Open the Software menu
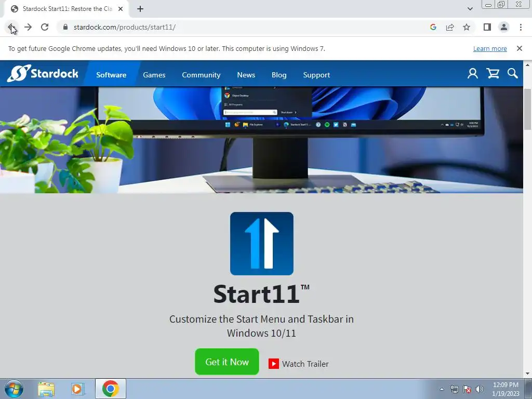This screenshot has width=532, height=399. pyautogui.click(x=111, y=75)
